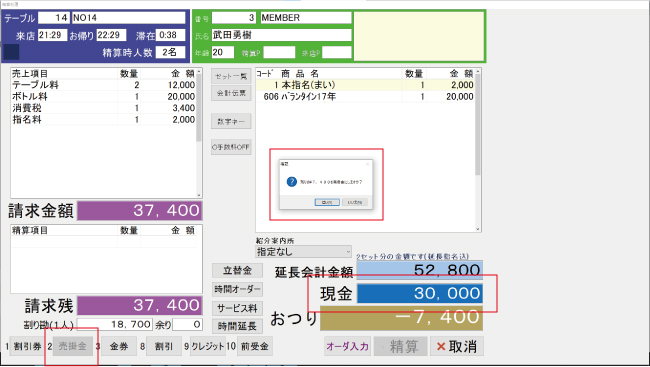This screenshot has width=650, height=367.
Task: Close the small confirmation dialog
Action: pos(367,164)
